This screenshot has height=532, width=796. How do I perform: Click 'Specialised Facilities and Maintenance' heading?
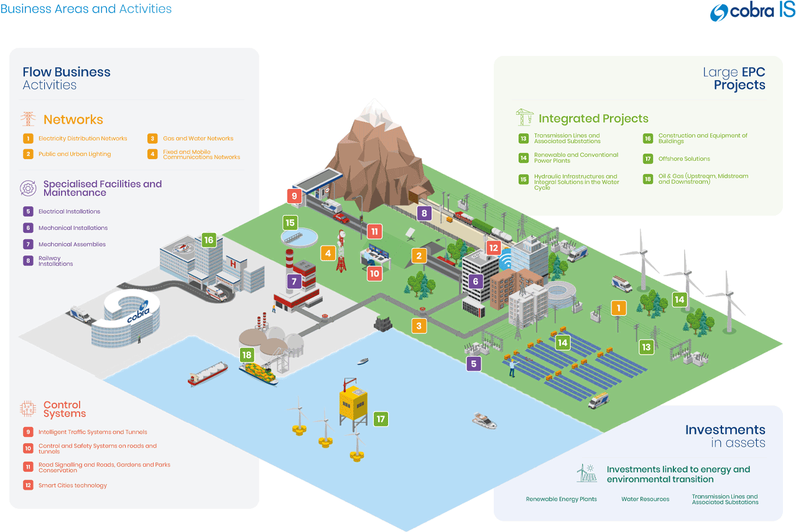point(103,188)
